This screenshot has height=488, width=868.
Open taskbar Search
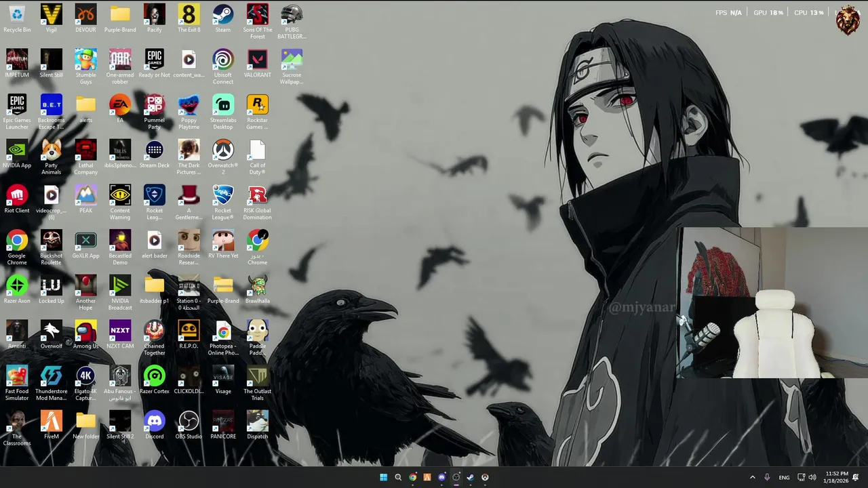click(398, 477)
